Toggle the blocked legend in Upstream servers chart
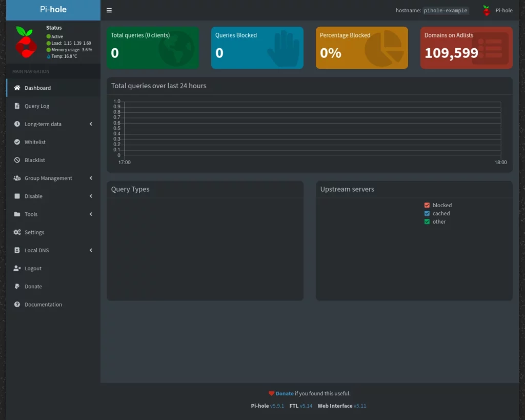 pos(437,205)
